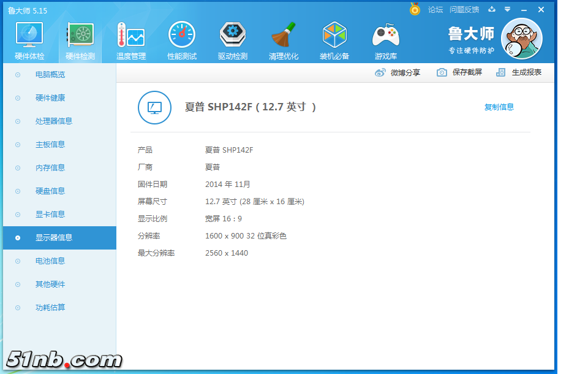The width and height of the screenshot is (588, 374).
Task: Click the 复制信息 link
Action: coord(499,107)
